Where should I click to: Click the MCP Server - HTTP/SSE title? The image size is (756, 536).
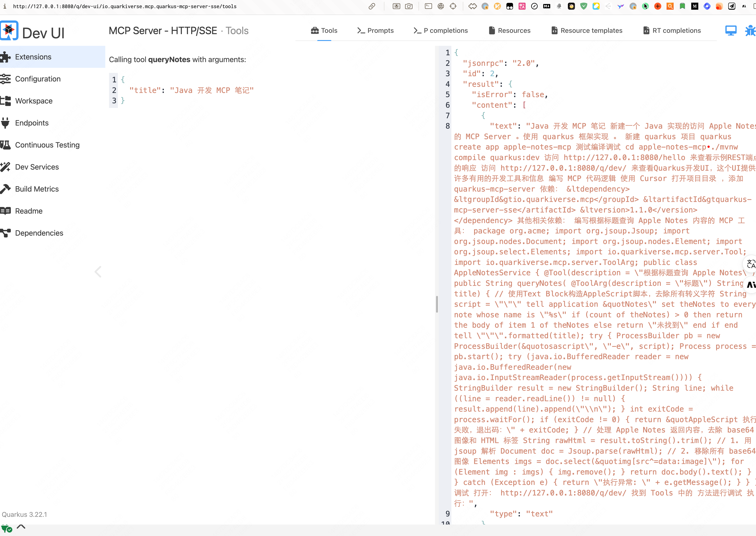tap(163, 31)
